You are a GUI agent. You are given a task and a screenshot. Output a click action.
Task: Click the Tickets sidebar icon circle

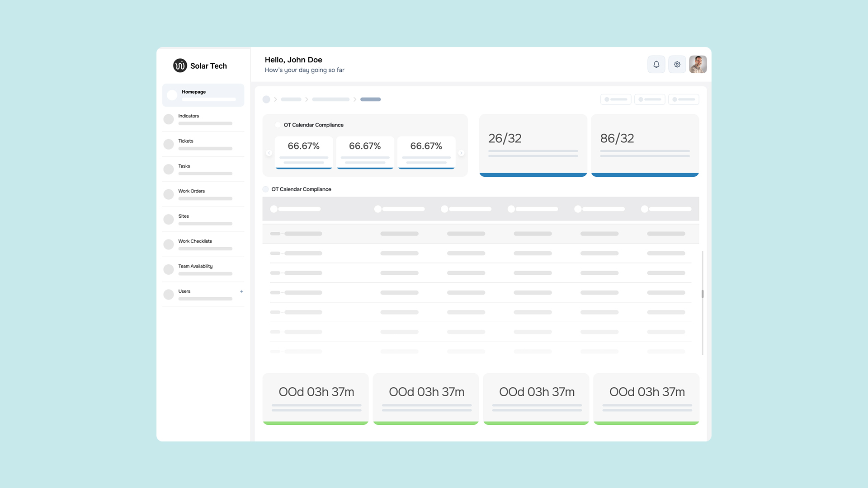[x=169, y=144]
